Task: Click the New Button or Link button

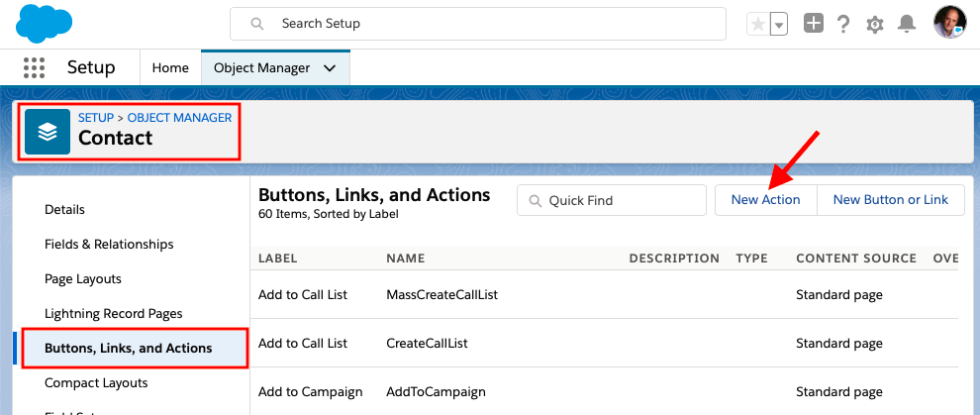Action: tap(891, 200)
